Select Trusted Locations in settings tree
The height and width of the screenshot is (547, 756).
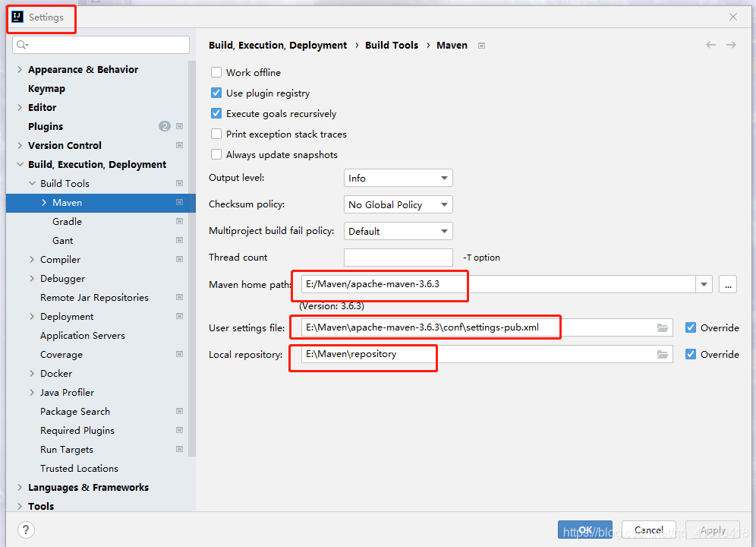79,468
